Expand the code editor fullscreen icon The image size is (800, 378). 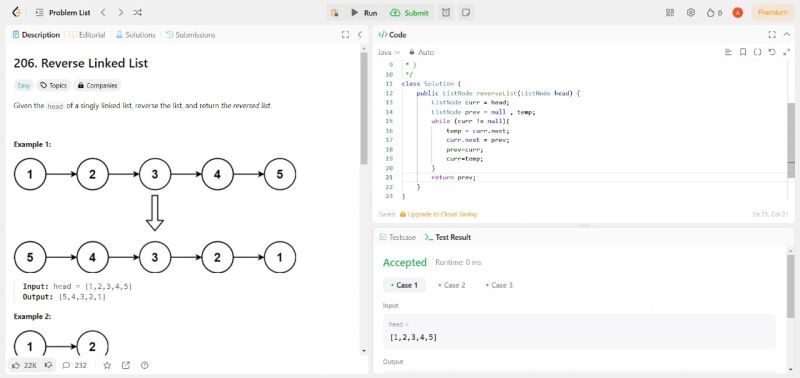tap(786, 52)
